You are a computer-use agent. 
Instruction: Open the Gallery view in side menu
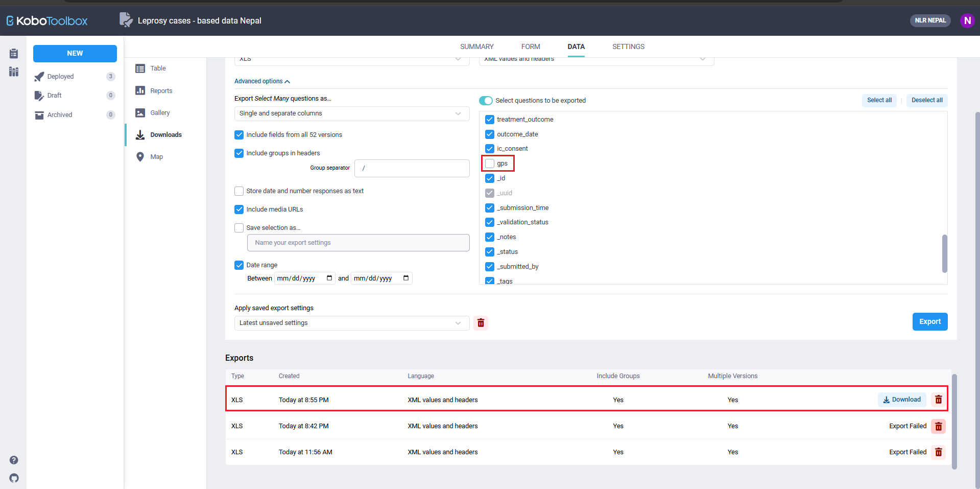point(160,113)
